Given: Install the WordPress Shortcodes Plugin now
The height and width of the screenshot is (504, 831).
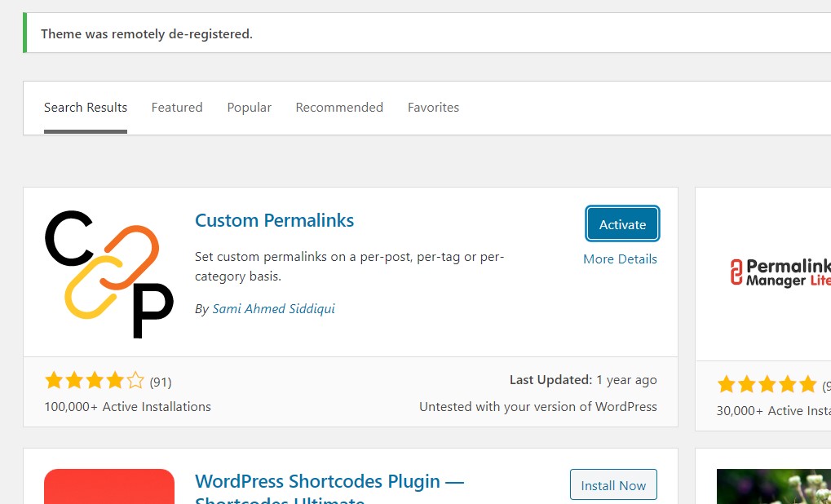Looking at the screenshot, I should point(613,485).
